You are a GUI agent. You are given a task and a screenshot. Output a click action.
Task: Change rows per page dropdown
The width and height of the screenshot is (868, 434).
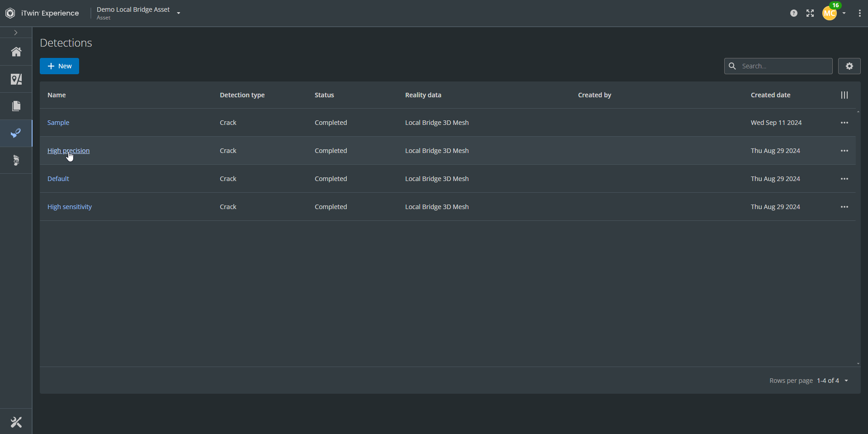click(846, 381)
